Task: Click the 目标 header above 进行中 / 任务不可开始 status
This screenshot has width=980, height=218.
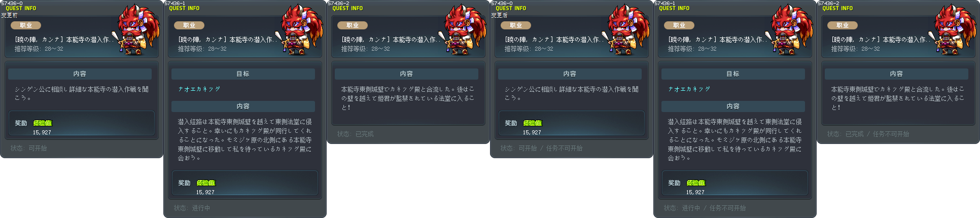Action: [733, 74]
